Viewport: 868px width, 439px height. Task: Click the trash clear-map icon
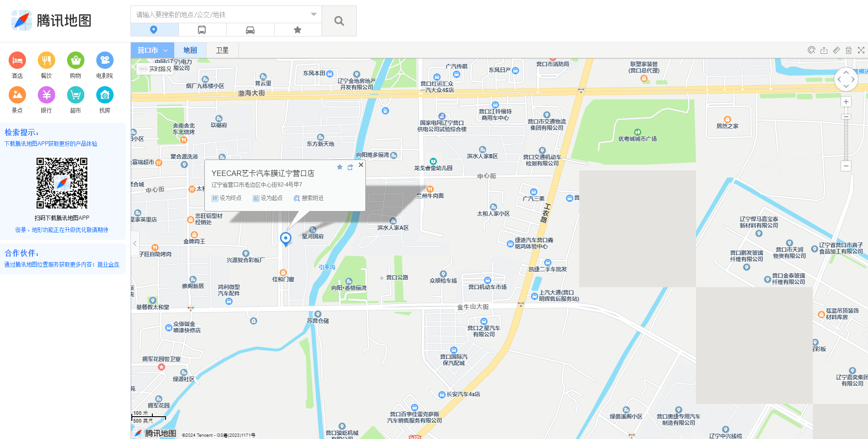(x=848, y=50)
